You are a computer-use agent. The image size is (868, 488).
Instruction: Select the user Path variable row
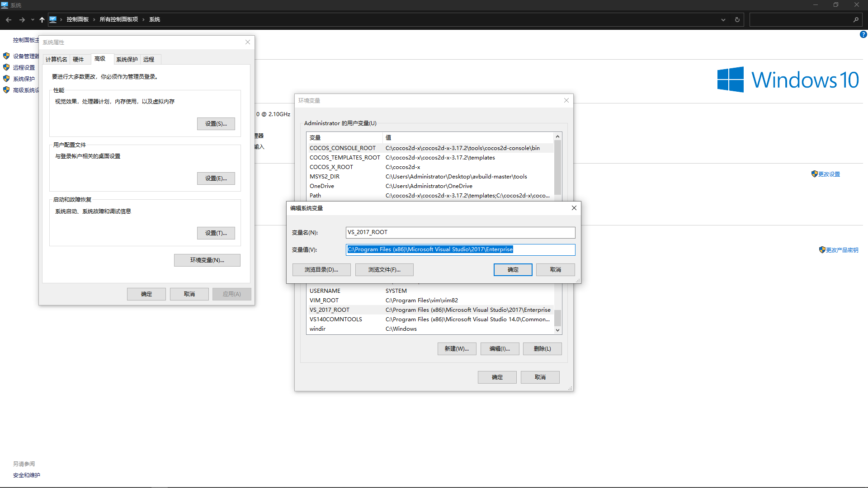430,195
